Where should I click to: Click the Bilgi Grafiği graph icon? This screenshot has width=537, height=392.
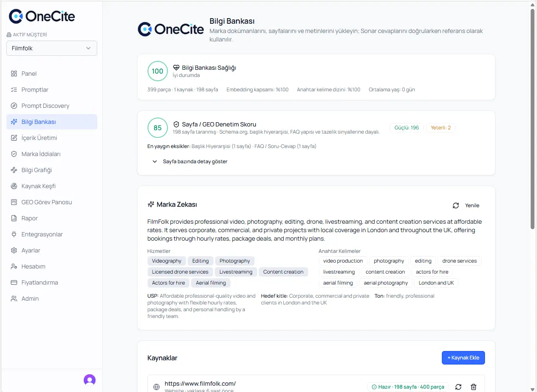click(14, 170)
